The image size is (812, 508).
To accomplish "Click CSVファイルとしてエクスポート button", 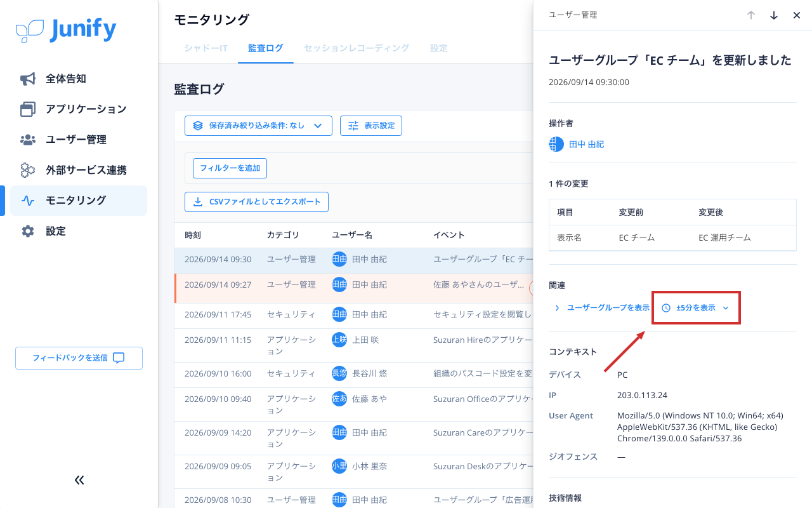I will coord(256,202).
